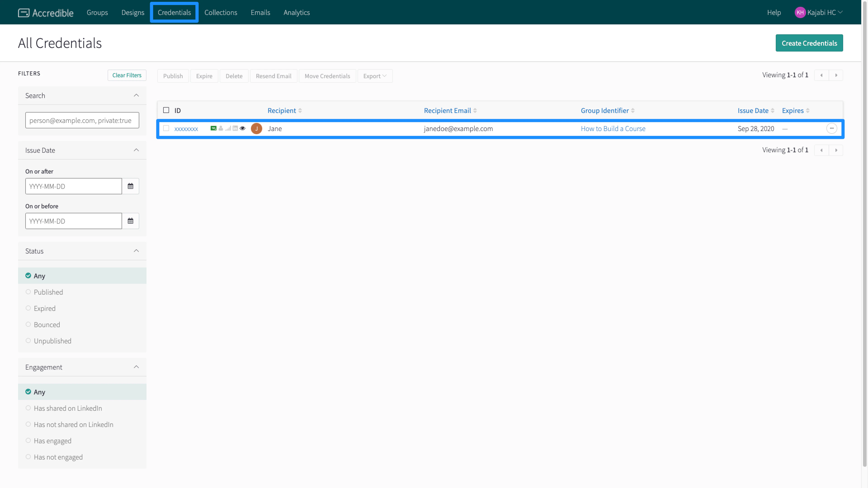This screenshot has width=868, height=488.
Task: Click Jane's orange avatar circle
Action: [256, 129]
